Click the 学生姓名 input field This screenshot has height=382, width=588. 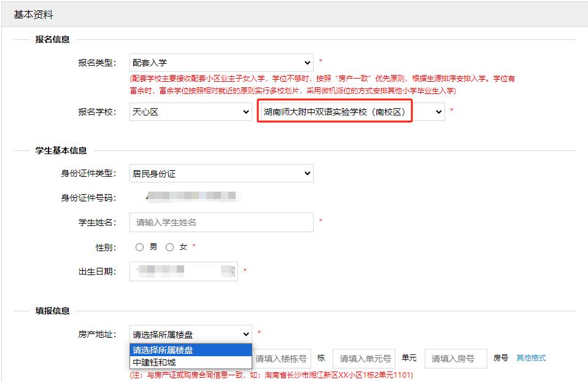pyautogui.click(x=221, y=222)
